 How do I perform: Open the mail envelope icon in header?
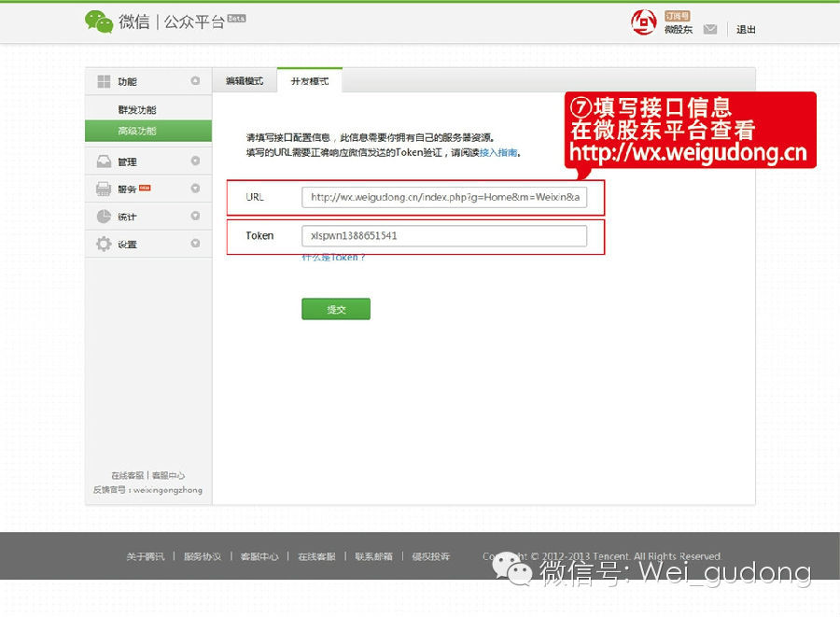[710, 30]
